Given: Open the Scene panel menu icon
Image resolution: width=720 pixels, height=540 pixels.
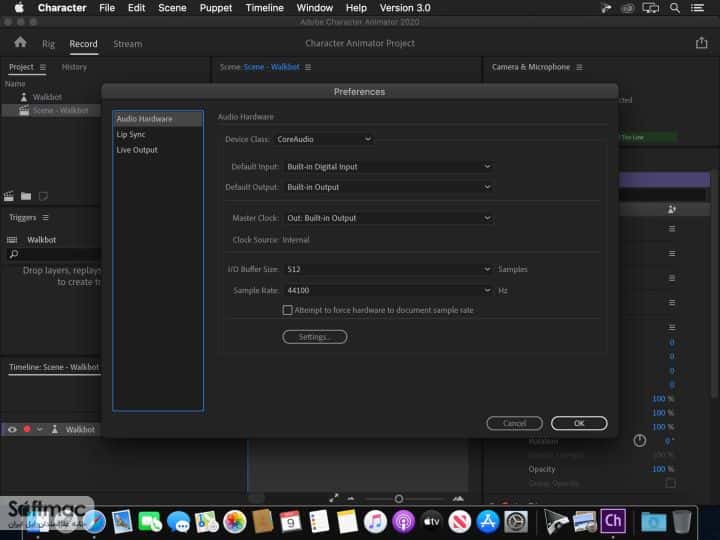Looking at the screenshot, I should (x=308, y=67).
